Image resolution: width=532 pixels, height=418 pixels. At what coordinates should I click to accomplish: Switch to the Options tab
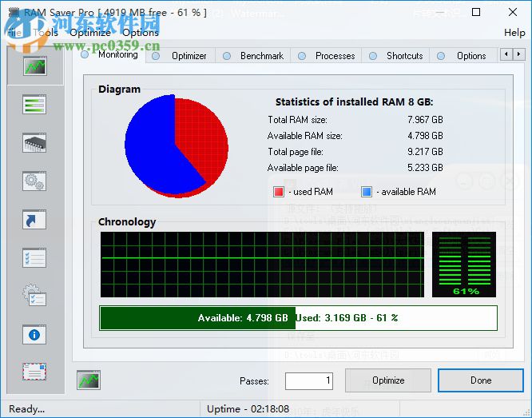(463, 56)
